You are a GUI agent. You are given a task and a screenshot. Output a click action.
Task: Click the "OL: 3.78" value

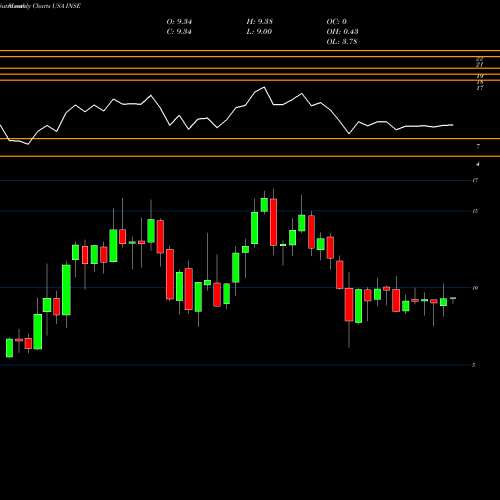tap(342, 42)
